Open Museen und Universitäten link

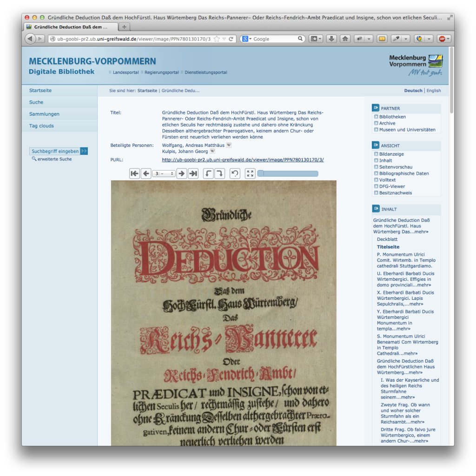point(407,130)
